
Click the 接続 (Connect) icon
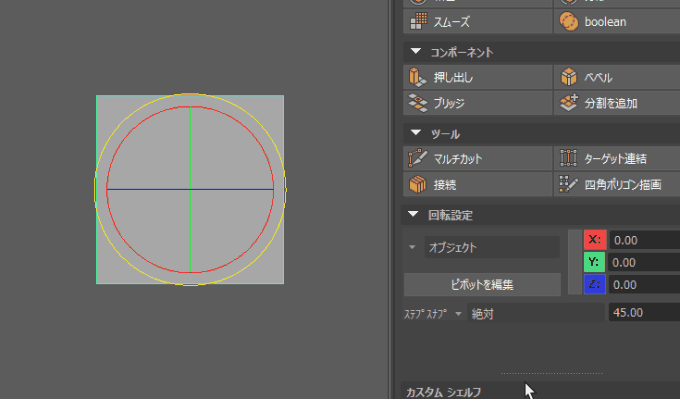(x=418, y=184)
